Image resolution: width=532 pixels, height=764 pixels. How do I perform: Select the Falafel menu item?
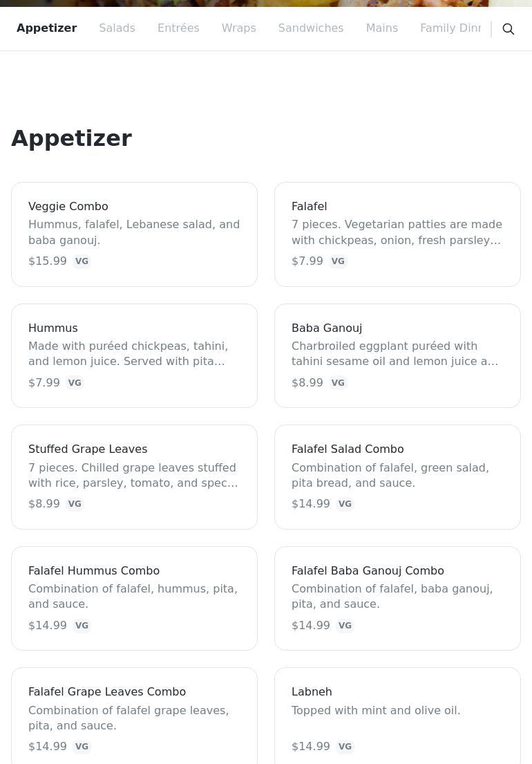pos(397,234)
